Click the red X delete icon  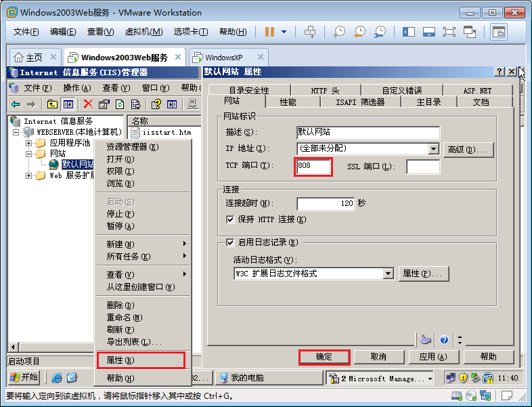[x=88, y=104]
